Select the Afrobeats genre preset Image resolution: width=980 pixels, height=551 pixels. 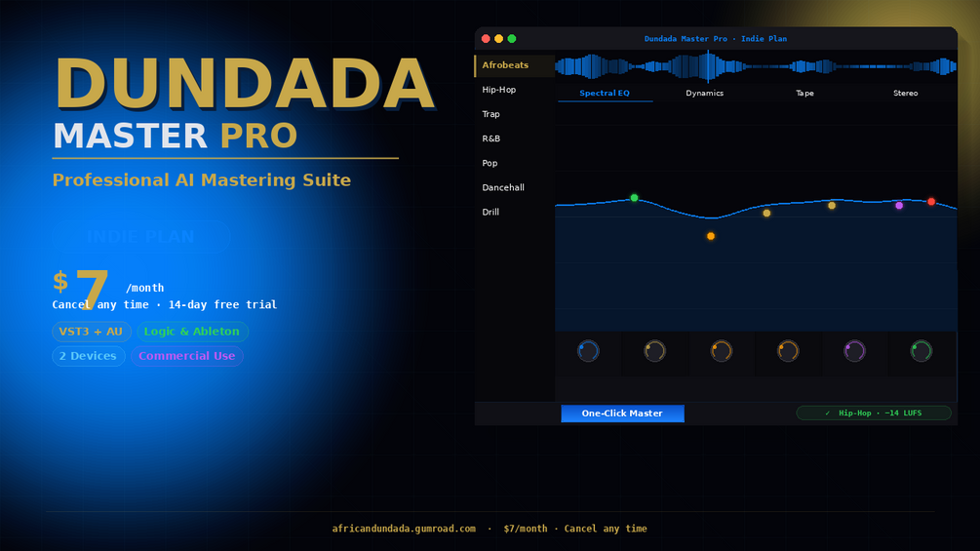(514, 65)
